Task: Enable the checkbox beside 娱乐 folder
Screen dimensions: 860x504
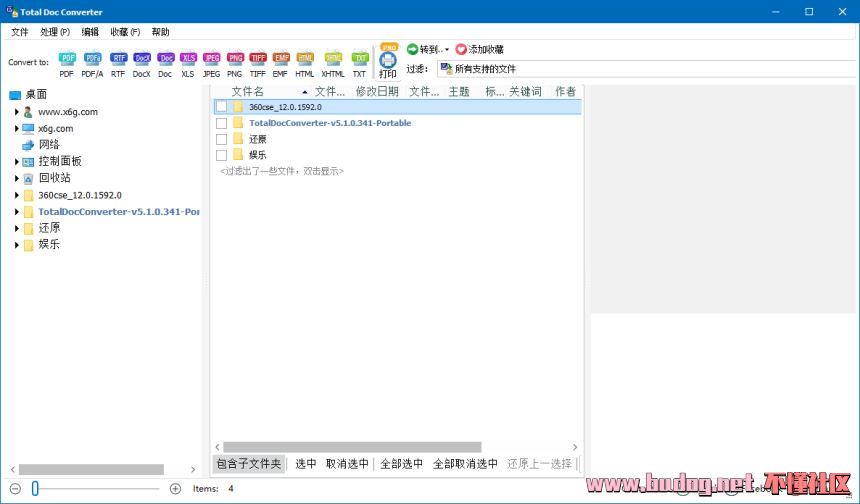Action: point(222,155)
